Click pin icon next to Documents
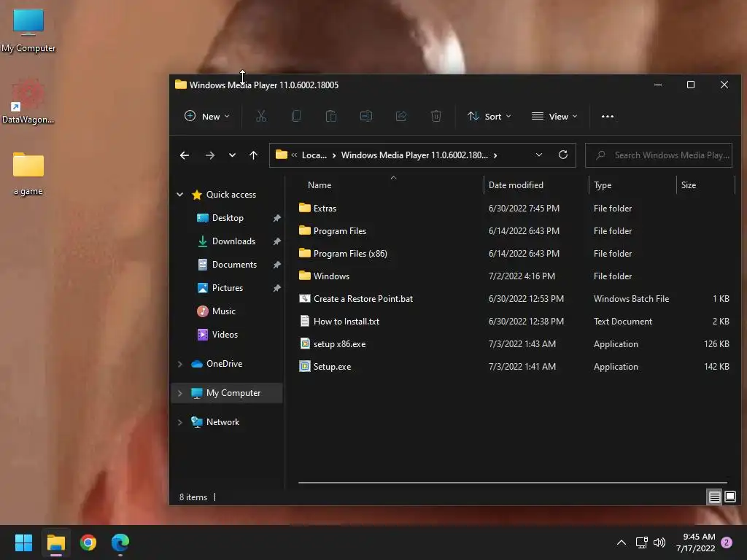Screen dimensions: 747x560 (276, 265)
